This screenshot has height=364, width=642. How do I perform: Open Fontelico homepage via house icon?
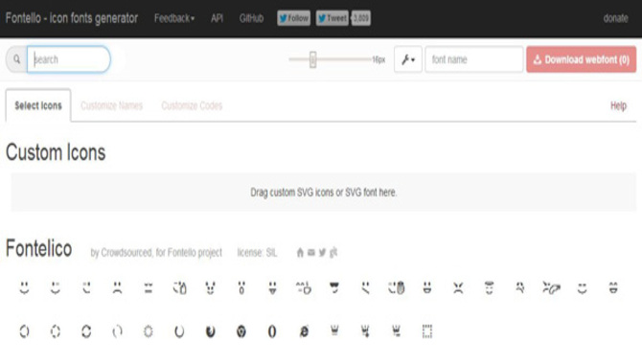click(300, 253)
